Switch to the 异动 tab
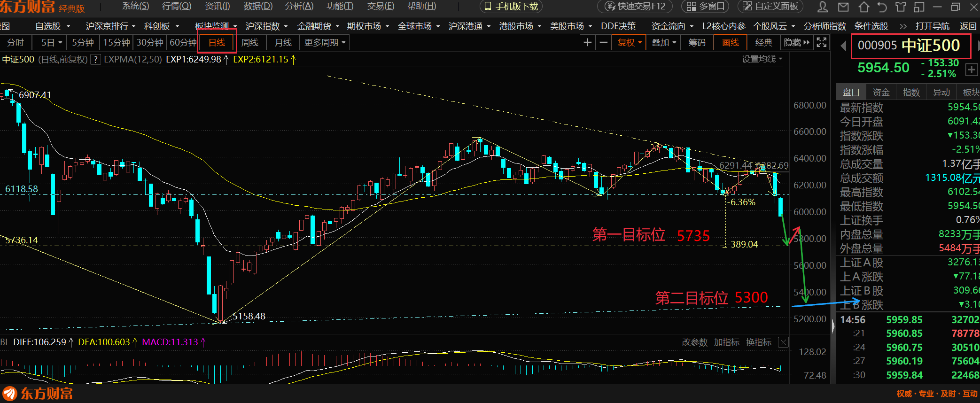 click(941, 93)
